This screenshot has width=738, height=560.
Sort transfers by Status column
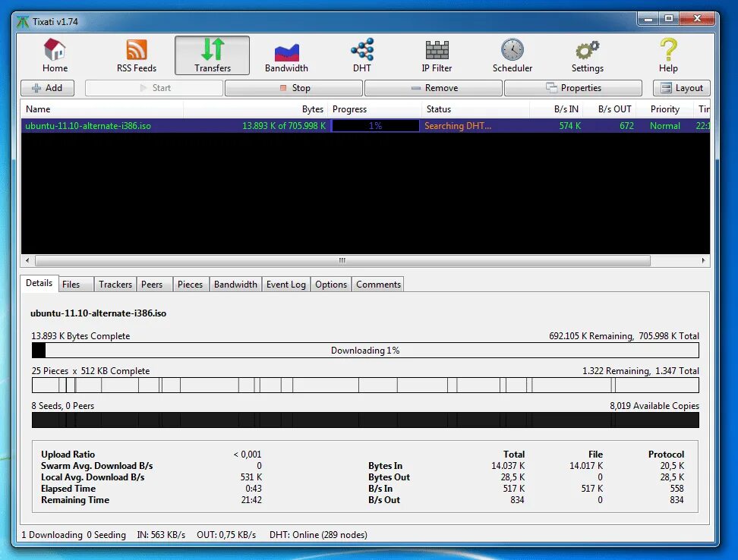coord(475,109)
